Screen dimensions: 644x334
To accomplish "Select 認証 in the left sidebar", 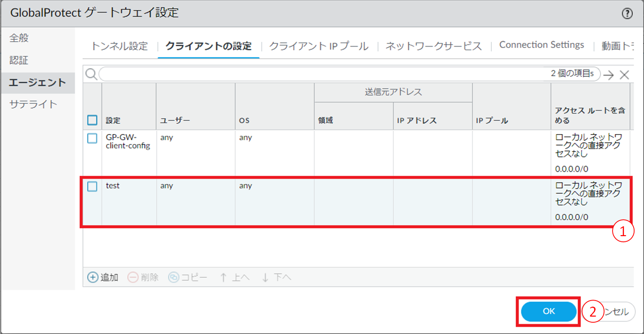I will coord(19,61).
